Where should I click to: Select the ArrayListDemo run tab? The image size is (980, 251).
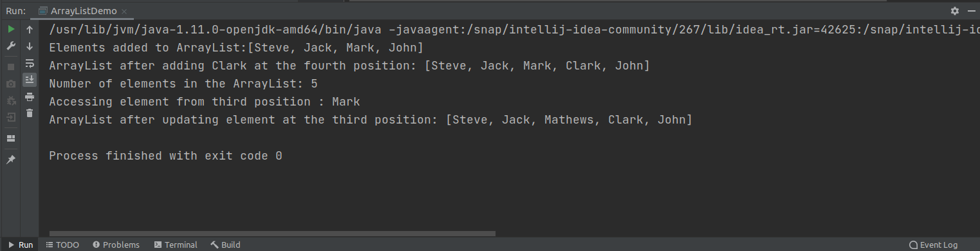[78, 12]
